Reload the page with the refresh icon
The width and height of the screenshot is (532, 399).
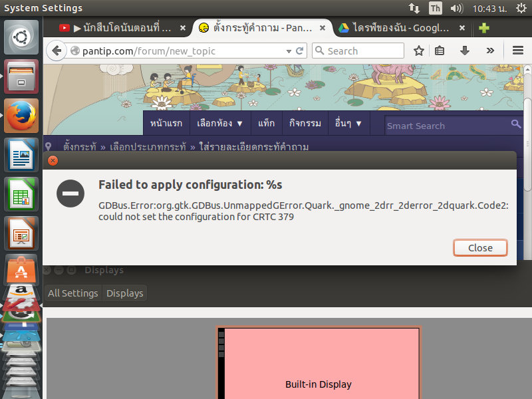point(300,51)
